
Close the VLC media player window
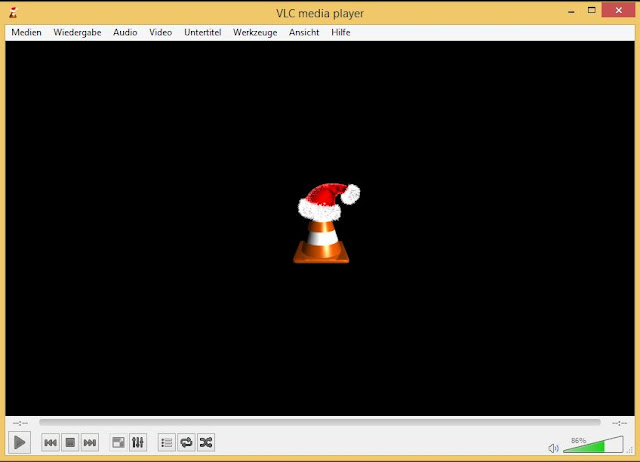tap(618, 10)
